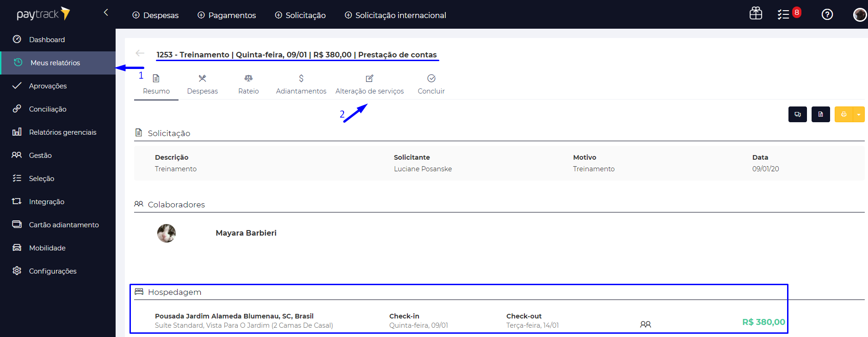Open Despesas in the top bar
The height and width of the screenshot is (337, 868).
click(155, 15)
